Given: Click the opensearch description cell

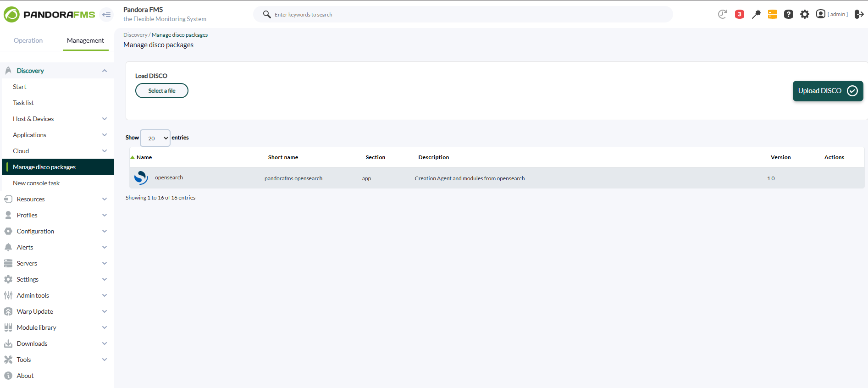Looking at the screenshot, I should point(470,178).
